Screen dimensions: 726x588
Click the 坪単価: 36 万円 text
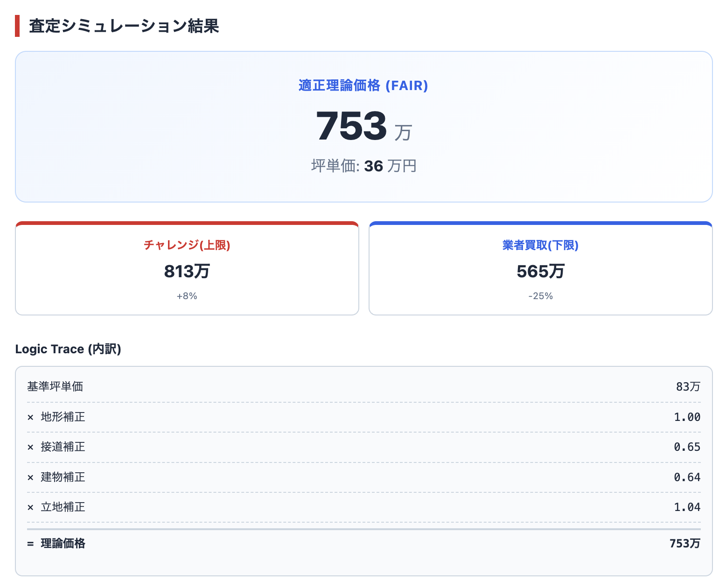point(363,166)
